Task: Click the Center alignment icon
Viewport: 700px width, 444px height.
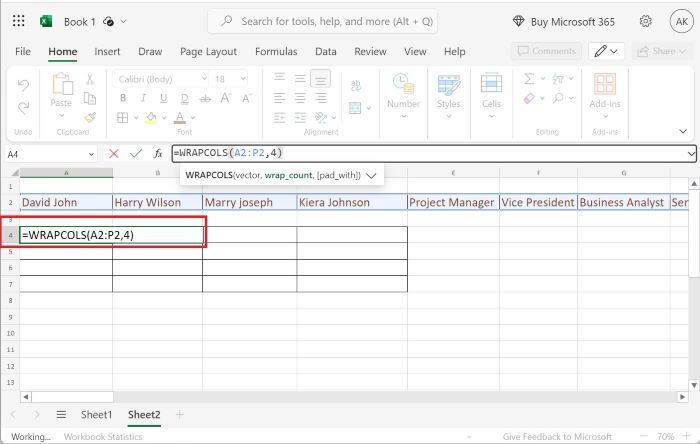Action: [x=300, y=98]
